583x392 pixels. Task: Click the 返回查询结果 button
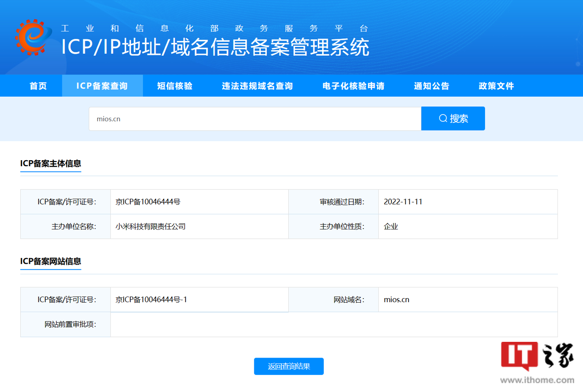pyautogui.click(x=289, y=366)
